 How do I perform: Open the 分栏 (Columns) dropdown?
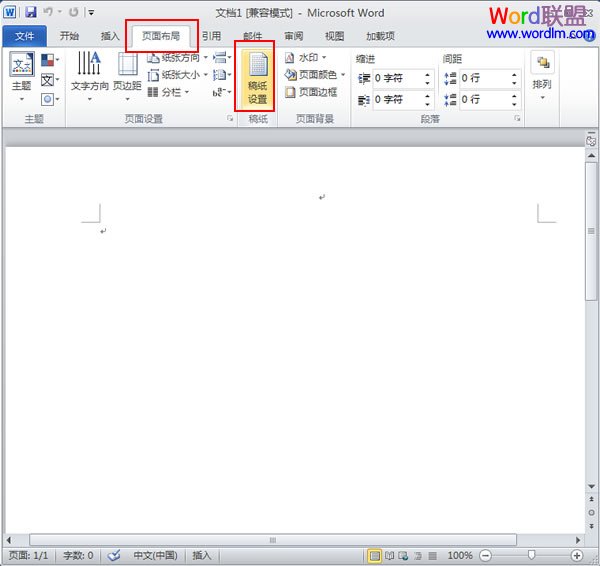(168, 92)
